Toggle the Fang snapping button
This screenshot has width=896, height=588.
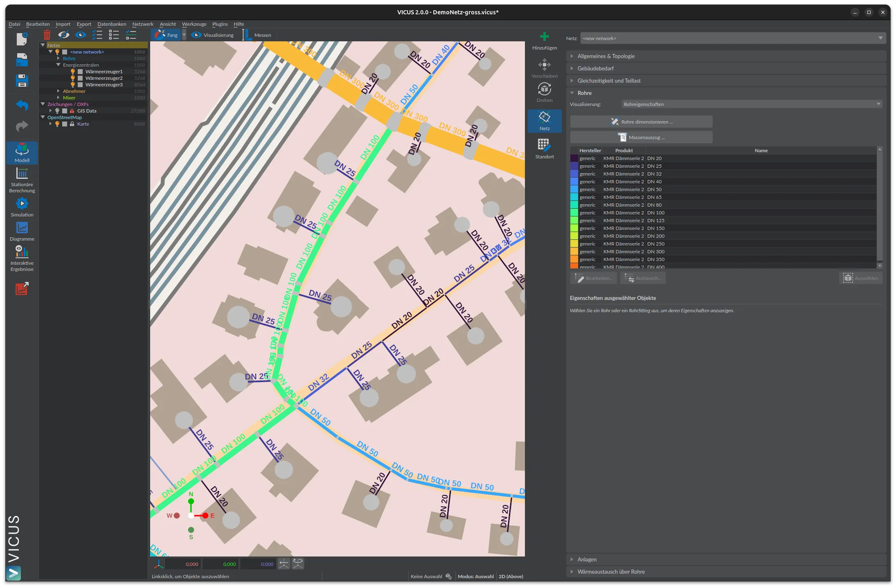(x=166, y=35)
